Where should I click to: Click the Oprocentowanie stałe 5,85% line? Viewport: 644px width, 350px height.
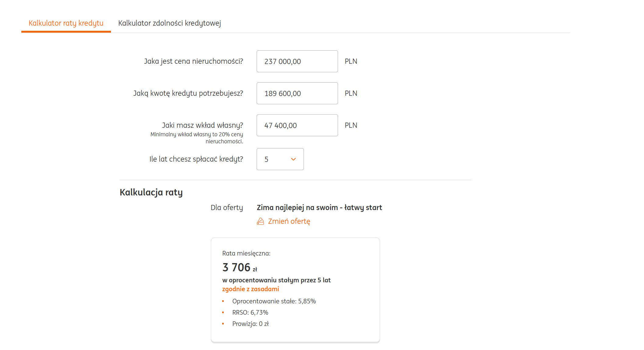click(274, 301)
